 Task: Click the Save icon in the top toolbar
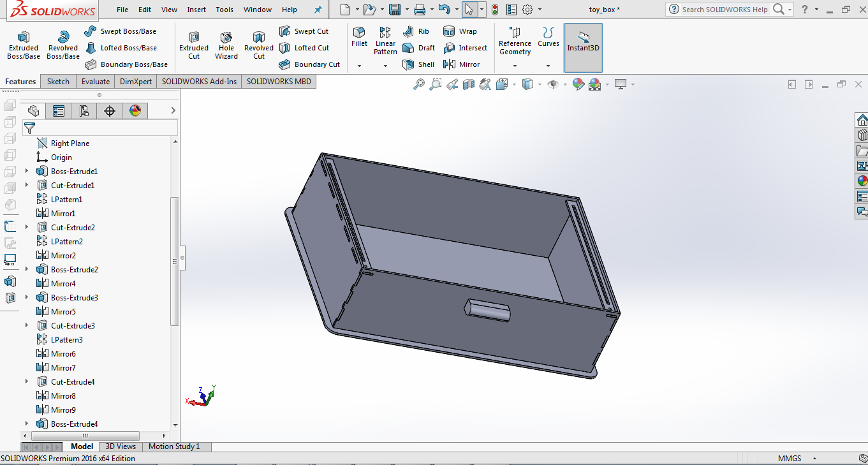(395, 10)
